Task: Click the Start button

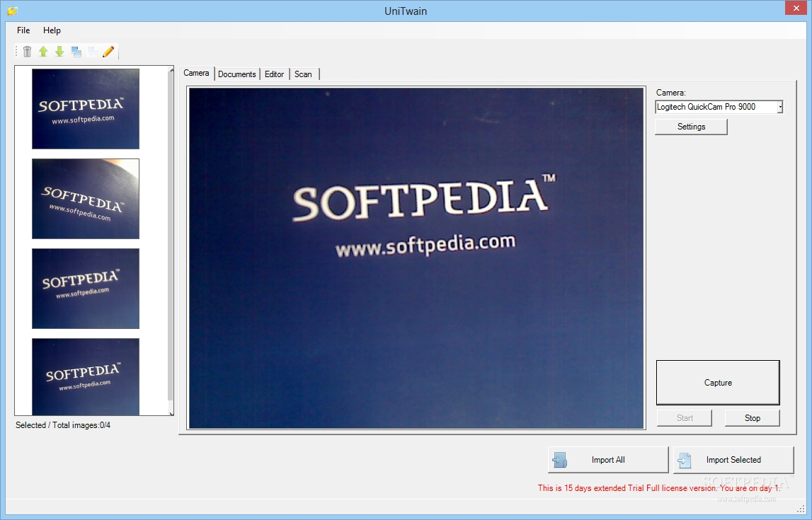Action: 685,418
